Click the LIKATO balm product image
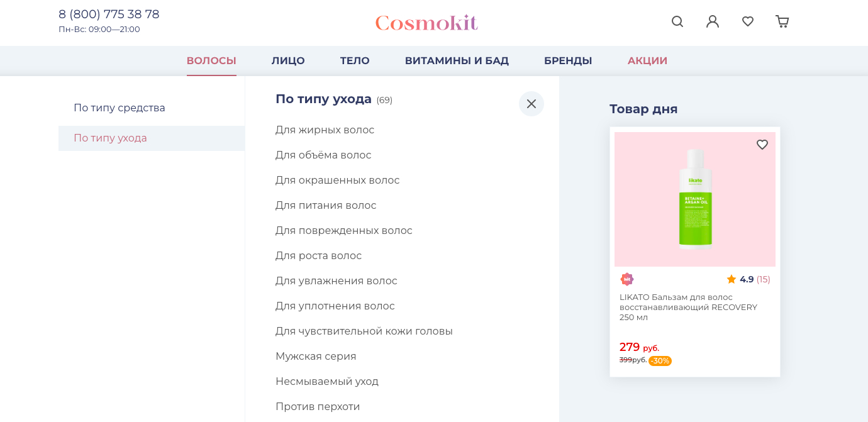 (695, 199)
